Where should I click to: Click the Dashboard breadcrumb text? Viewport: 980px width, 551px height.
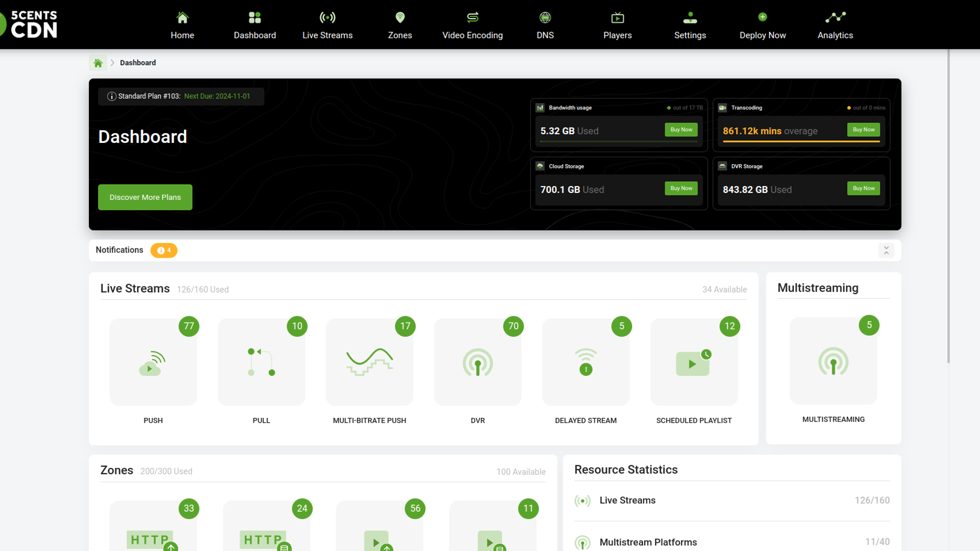138,63
